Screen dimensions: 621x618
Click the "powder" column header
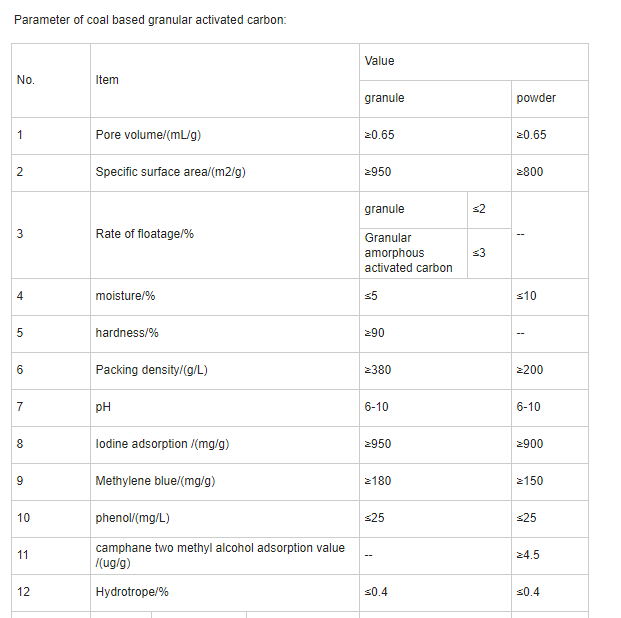click(x=536, y=98)
